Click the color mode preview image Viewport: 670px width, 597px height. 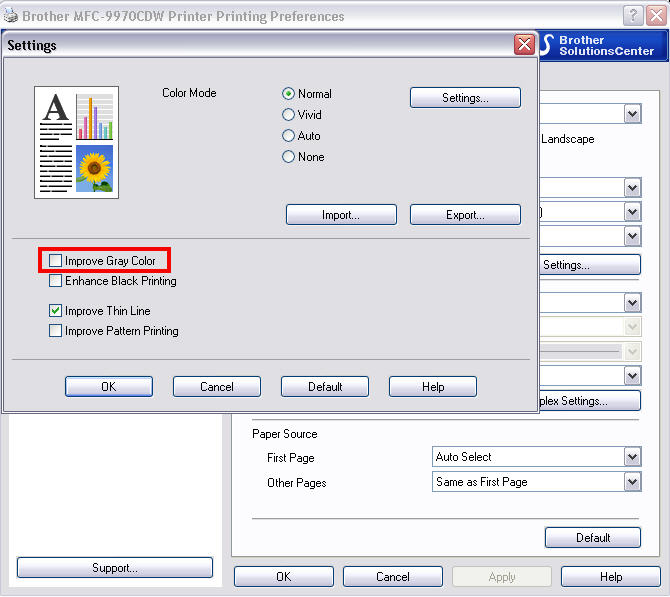(76, 142)
